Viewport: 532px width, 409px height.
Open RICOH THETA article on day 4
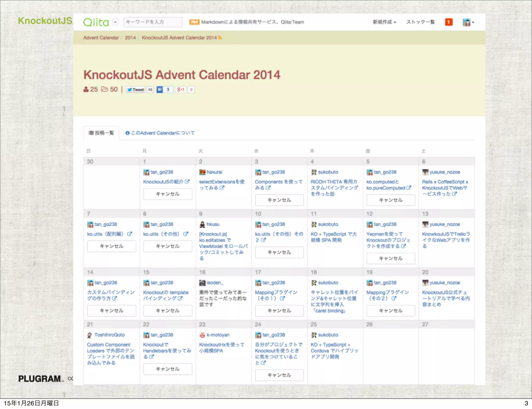(334, 188)
